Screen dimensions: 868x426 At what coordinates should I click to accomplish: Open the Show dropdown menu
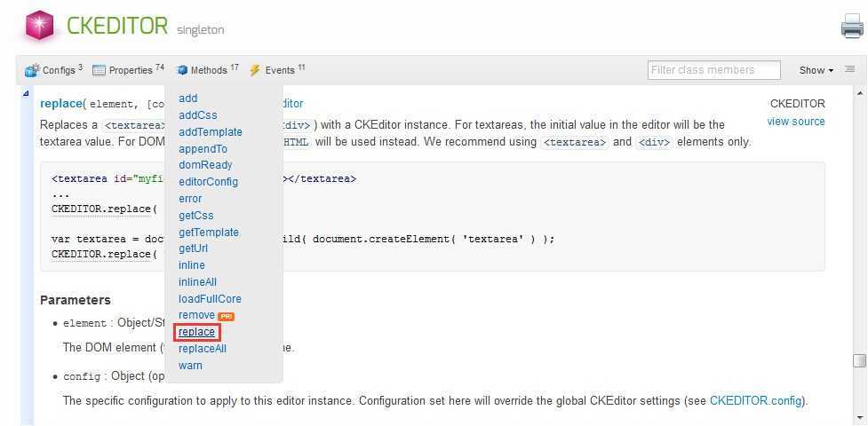816,70
